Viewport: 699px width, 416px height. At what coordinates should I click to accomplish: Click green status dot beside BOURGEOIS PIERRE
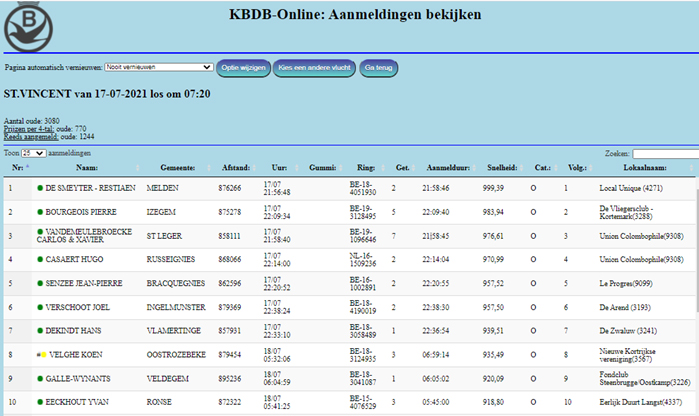coord(40,212)
